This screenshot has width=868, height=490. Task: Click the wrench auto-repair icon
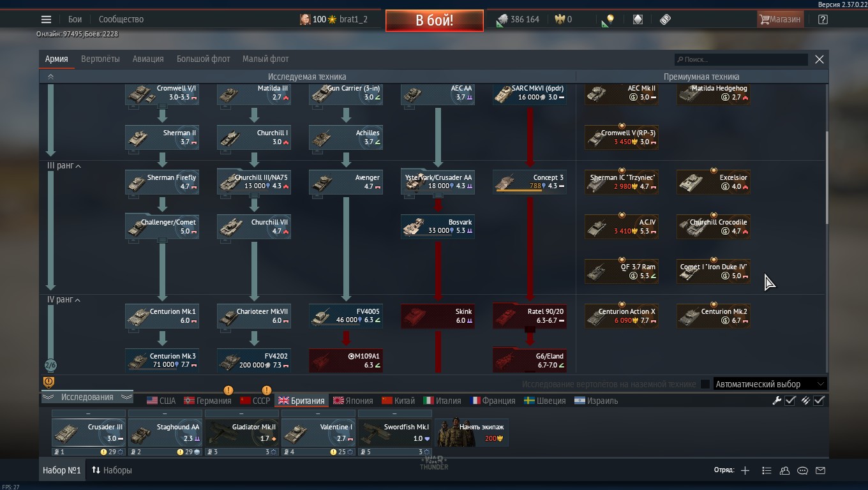777,401
